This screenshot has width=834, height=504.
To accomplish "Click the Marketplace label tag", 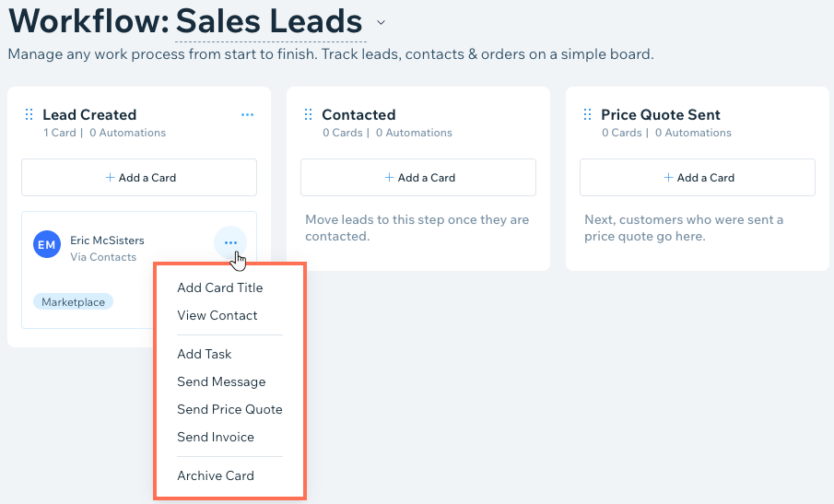I will [x=74, y=302].
